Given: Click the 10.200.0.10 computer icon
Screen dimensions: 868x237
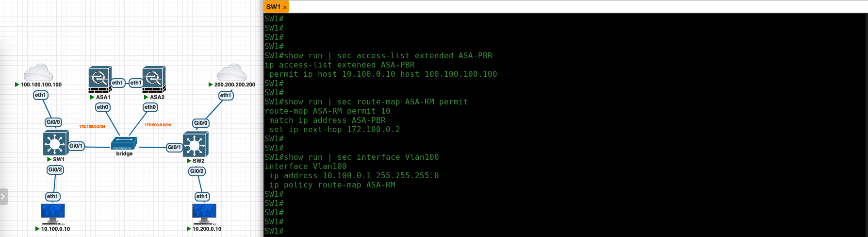Looking at the screenshot, I should (204, 214).
